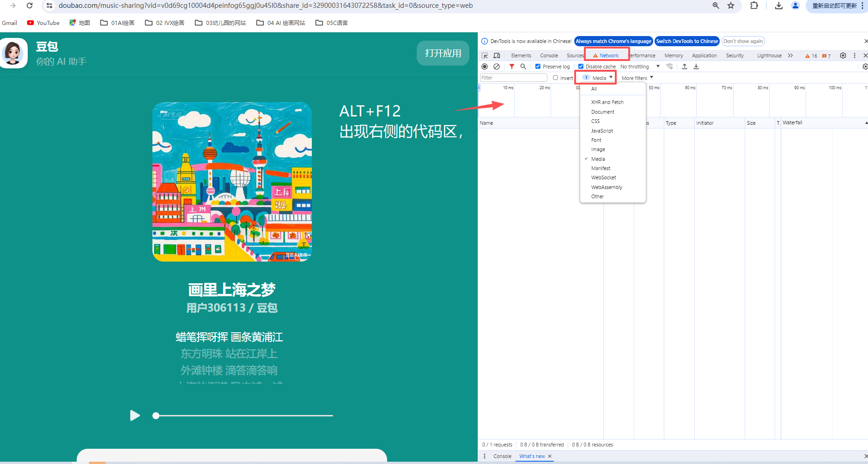
Task: Open Chrome downloads icon
Action: click(x=779, y=6)
